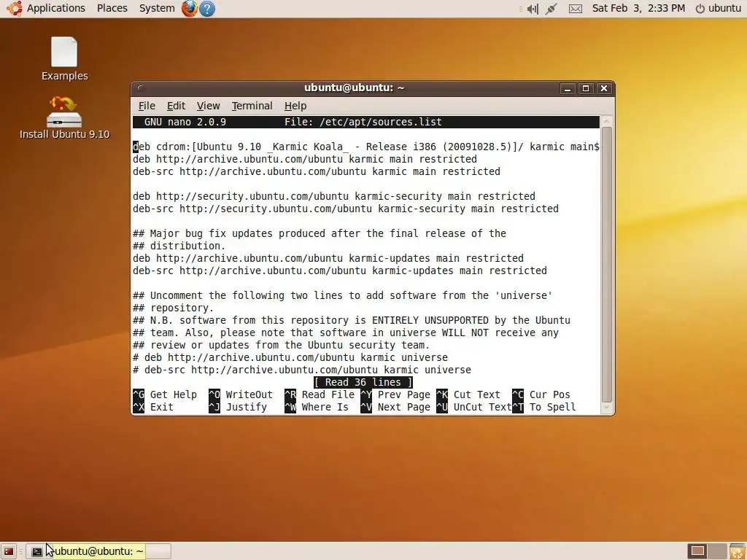Viewport: 747px width, 560px height.
Task: Click the mail envelope indicator
Action: click(x=576, y=9)
